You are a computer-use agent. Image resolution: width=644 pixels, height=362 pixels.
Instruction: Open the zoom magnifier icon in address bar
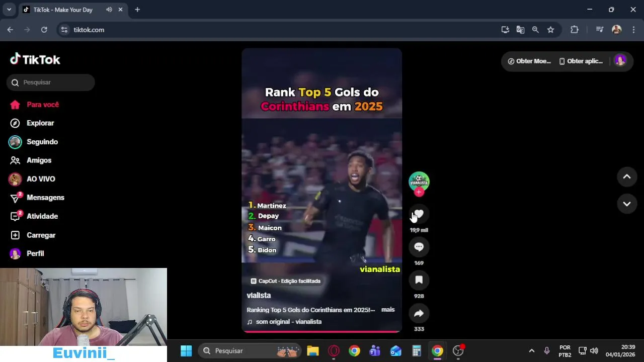(x=535, y=30)
